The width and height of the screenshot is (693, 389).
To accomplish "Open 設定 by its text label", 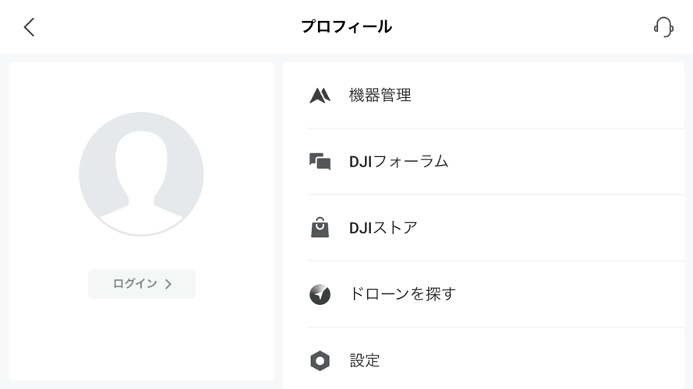I will pos(365,361).
